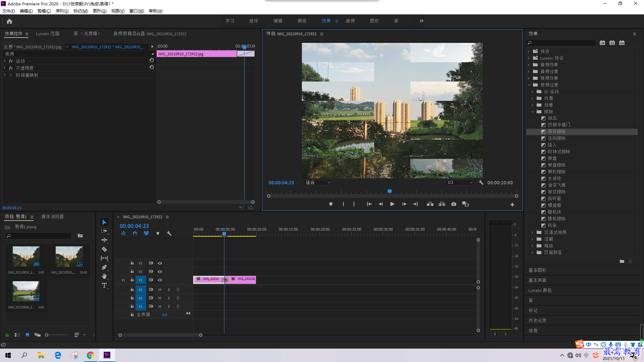This screenshot has width=644, height=362.
Task: Open the Lumetri 范围 tab
Action: (48, 34)
